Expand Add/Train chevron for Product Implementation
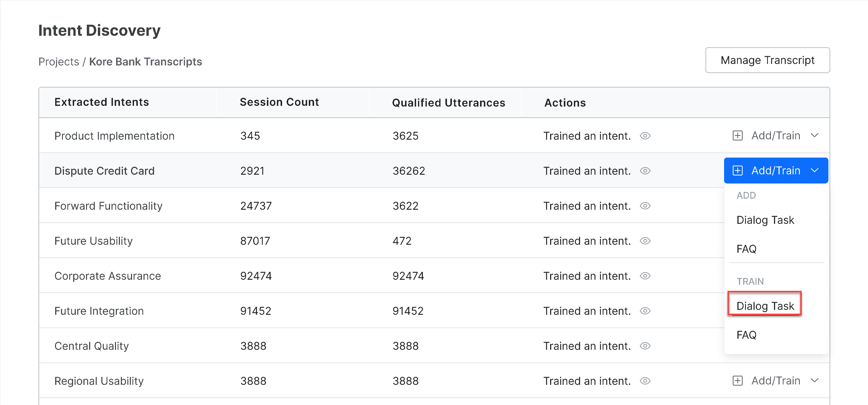868x405 pixels. [815, 136]
